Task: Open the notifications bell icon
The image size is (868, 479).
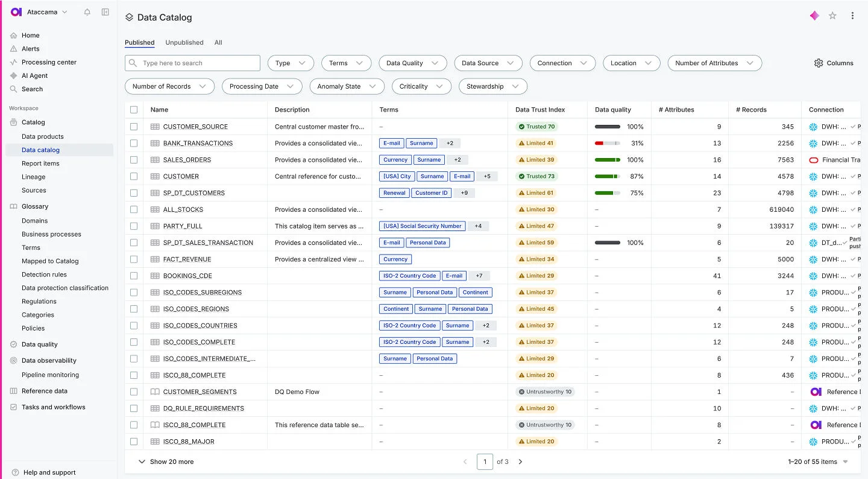Action: coord(87,12)
